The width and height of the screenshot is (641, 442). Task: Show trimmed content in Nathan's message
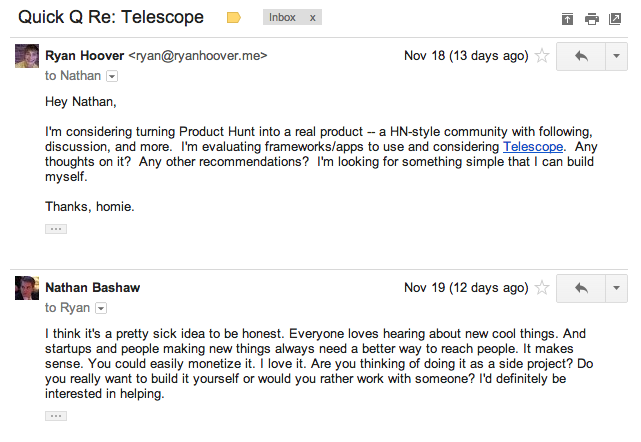click(x=56, y=416)
